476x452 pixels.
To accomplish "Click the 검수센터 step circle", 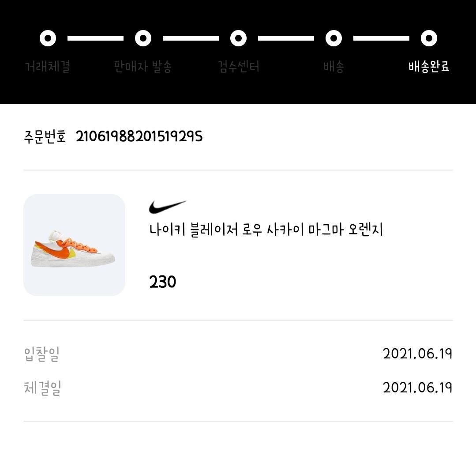I will pyautogui.click(x=239, y=38).
